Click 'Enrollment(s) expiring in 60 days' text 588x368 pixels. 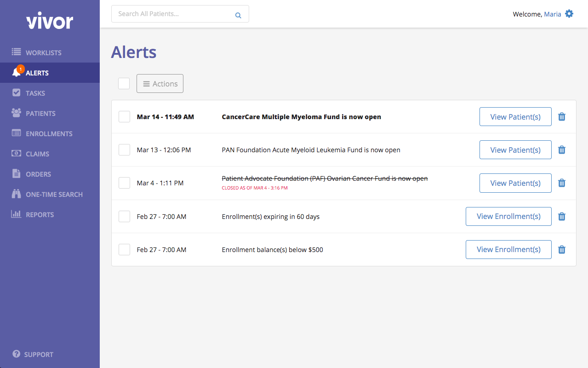click(271, 217)
